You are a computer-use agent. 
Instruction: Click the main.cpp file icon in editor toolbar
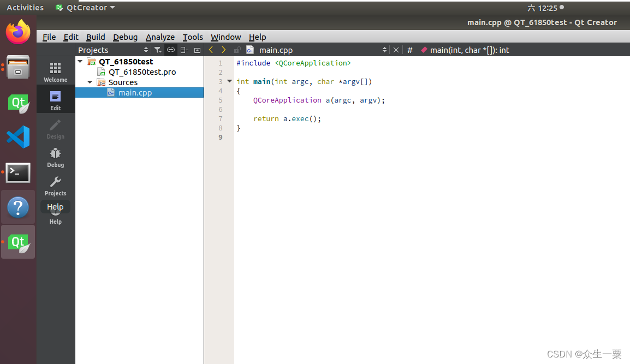[x=250, y=50]
